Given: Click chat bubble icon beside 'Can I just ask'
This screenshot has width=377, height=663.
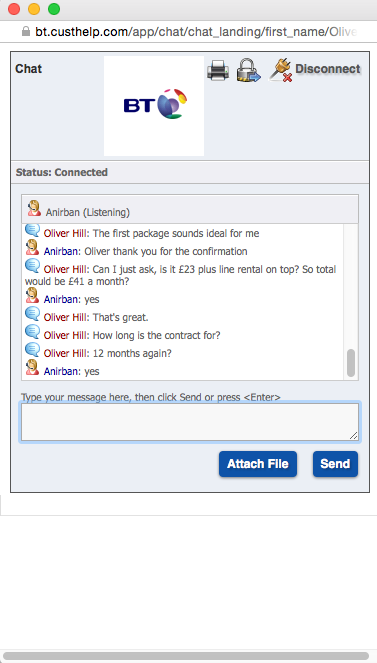Looking at the screenshot, I should [x=33, y=266].
